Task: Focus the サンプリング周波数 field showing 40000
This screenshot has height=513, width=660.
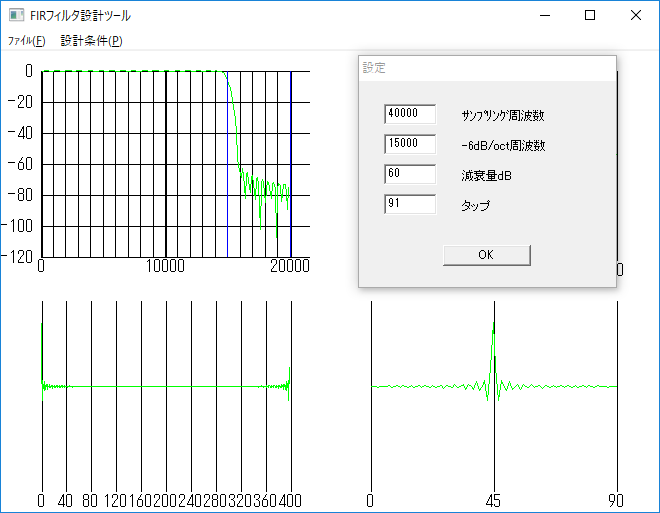Action: click(410, 114)
